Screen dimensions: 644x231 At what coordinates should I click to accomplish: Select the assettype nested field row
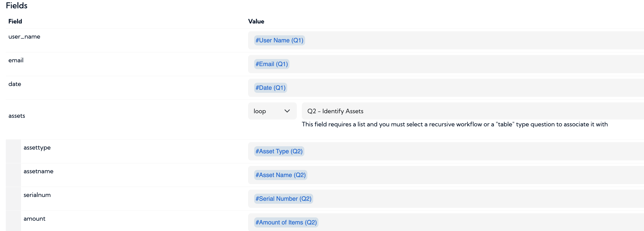pyautogui.click(x=37, y=148)
